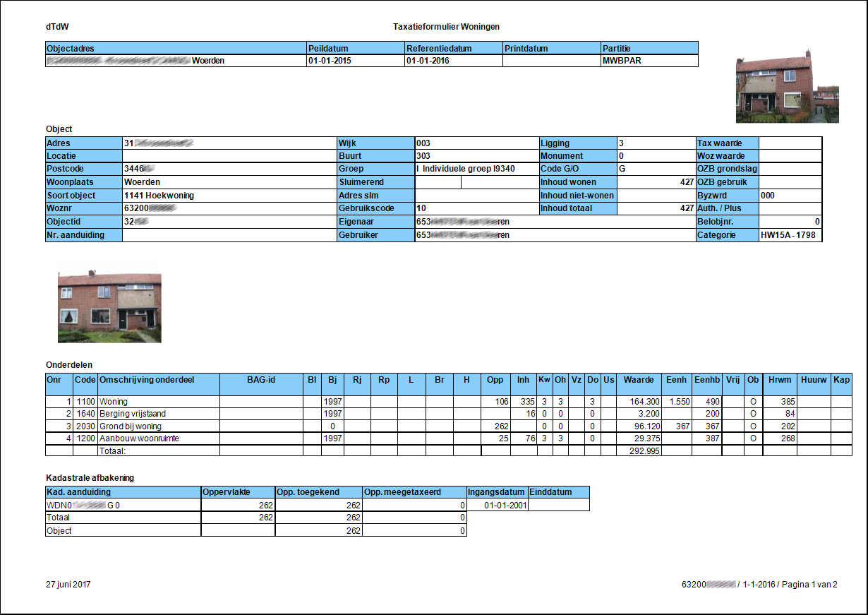Click the Eenh value '1.550'
Image resolution: width=868 pixels, height=615 pixels.
click(680, 402)
